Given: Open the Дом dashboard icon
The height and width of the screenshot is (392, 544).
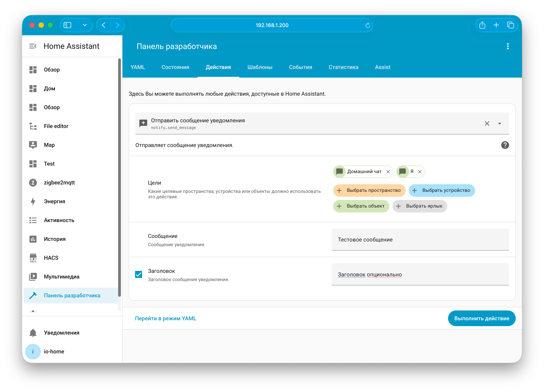Looking at the screenshot, I should click(x=33, y=88).
